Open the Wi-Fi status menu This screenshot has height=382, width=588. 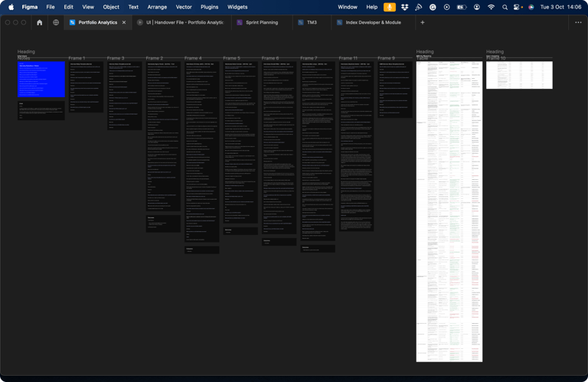491,7
